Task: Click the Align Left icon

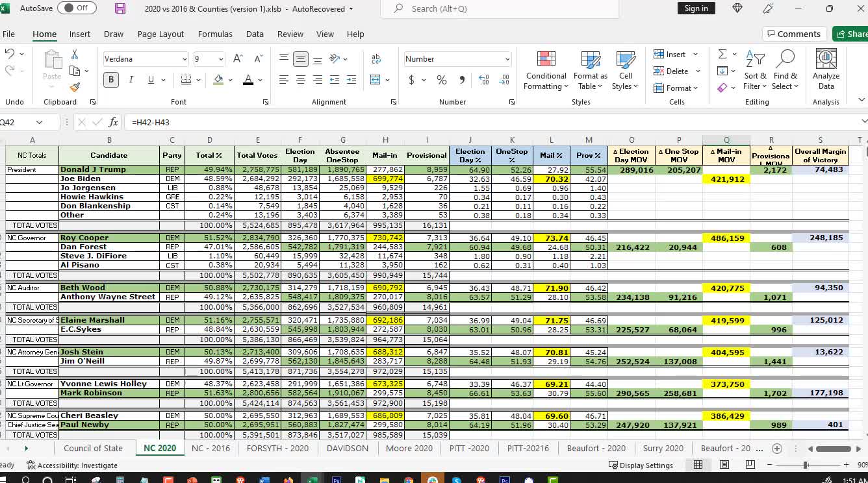Action: pos(284,80)
